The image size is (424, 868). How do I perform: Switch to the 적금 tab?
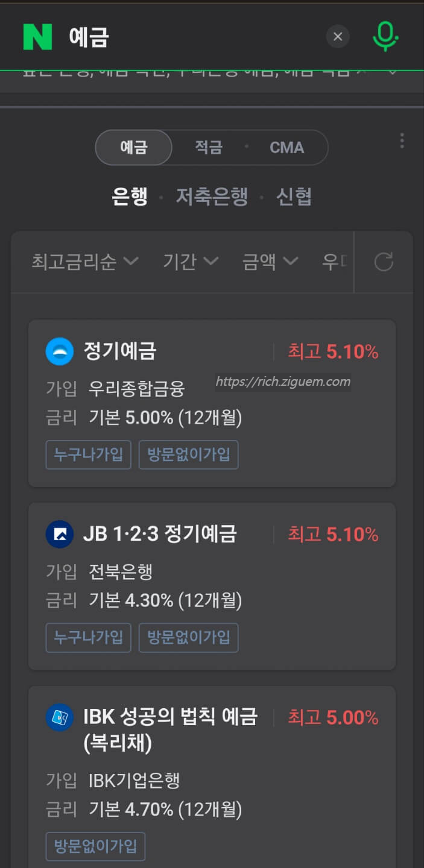pos(209,147)
